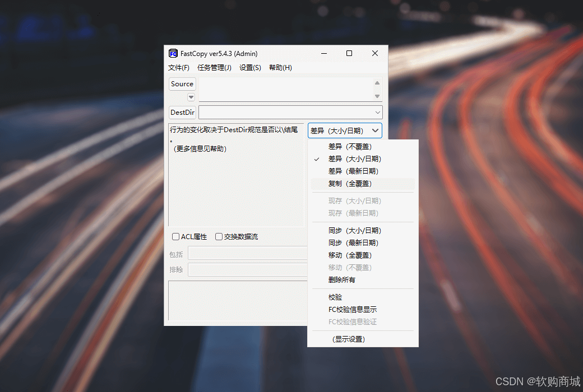Enable the ACL属性 checkbox
The width and height of the screenshot is (583, 392).
point(175,236)
